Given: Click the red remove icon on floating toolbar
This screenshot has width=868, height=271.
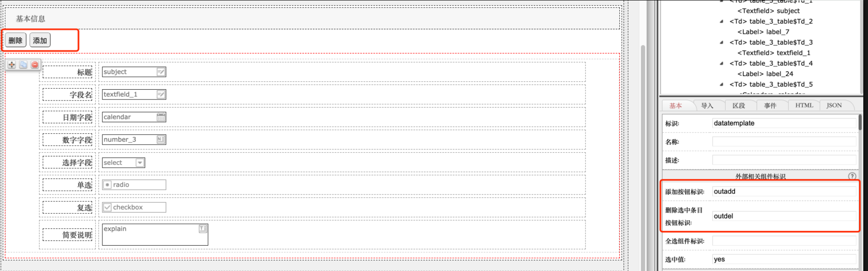Looking at the screenshot, I should 35,65.
